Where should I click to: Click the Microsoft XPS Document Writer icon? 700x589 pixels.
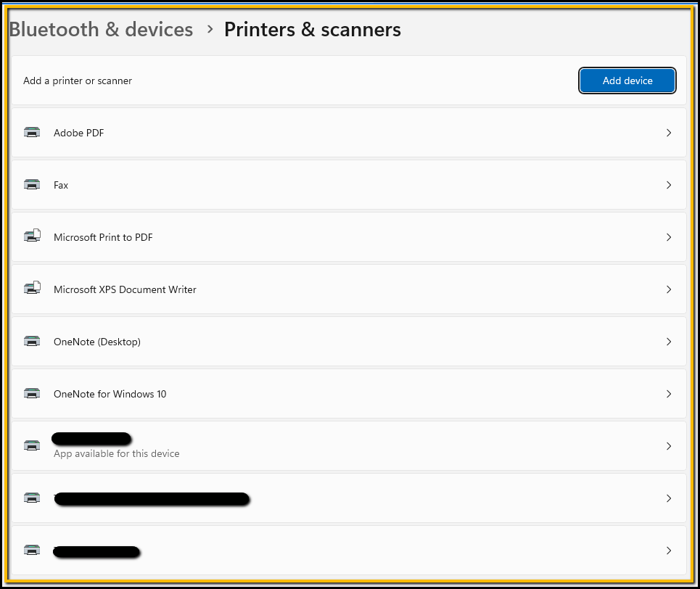click(x=32, y=289)
